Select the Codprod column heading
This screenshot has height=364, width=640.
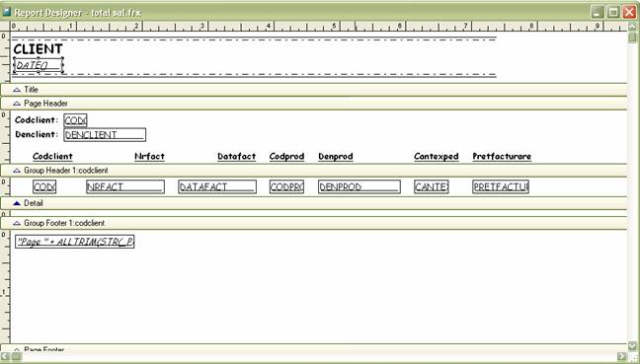pos(287,157)
